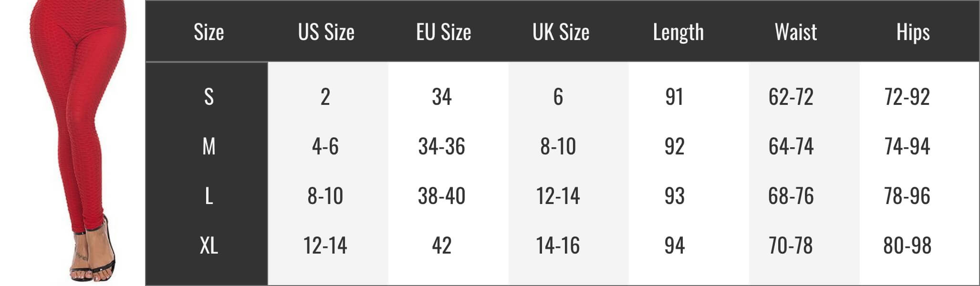
Task: Select the Hips column header
Action: click(x=913, y=33)
